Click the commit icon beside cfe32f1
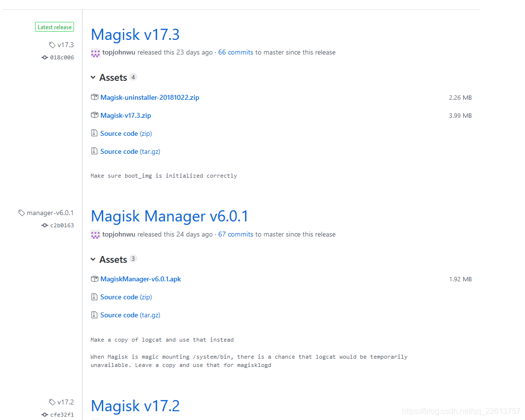Viewport: 525px width, 420px height. [x=44, y=415]
